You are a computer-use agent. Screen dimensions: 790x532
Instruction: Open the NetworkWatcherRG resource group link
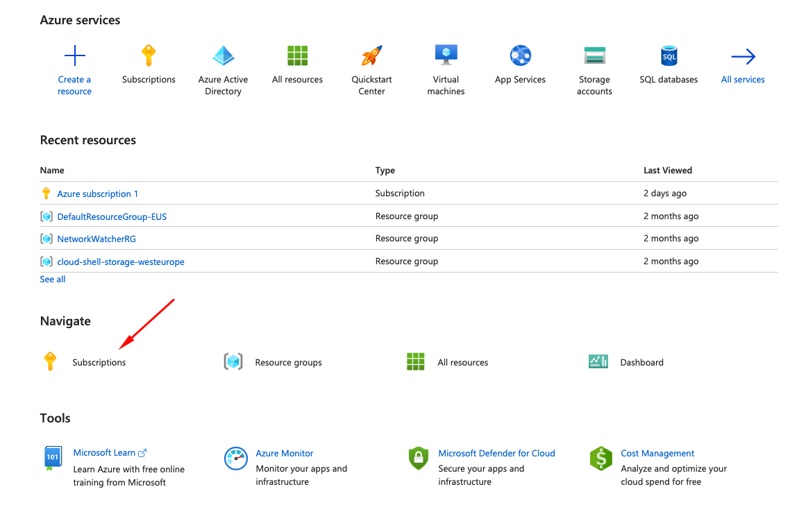click(x=96, y=239)
